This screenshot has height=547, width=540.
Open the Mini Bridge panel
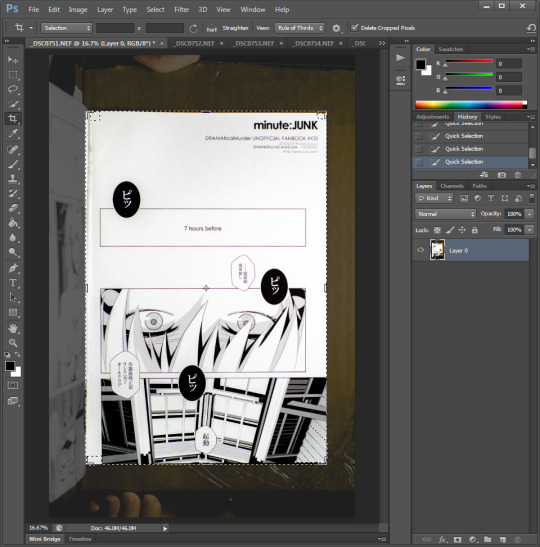click(45, 539)
